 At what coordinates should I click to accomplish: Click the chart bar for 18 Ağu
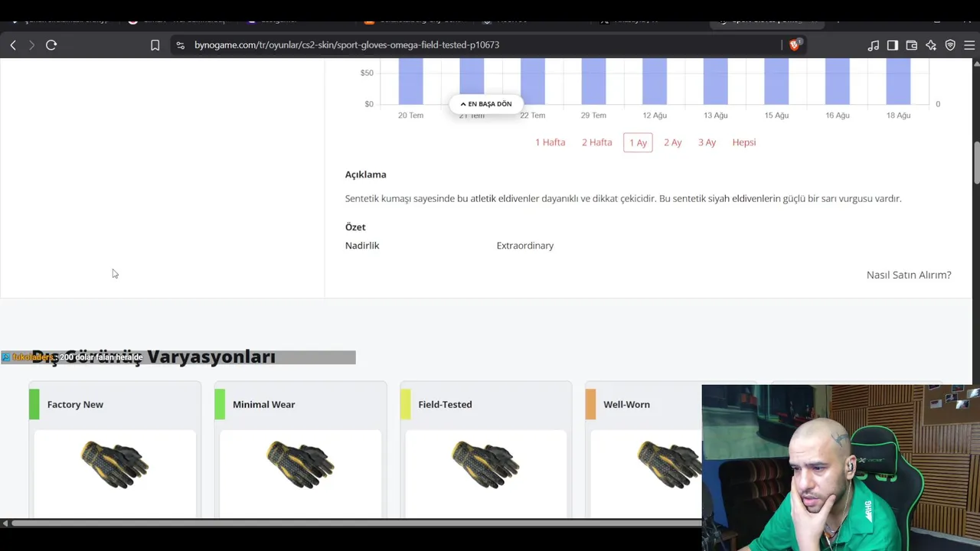pos(898,81)
